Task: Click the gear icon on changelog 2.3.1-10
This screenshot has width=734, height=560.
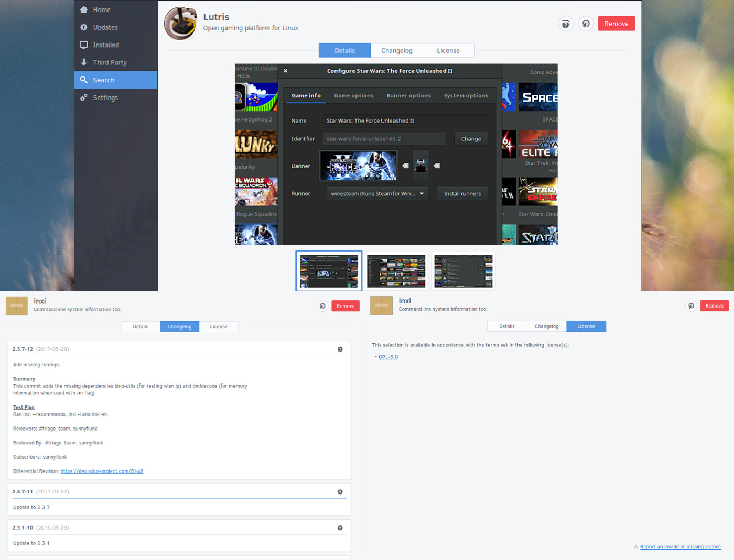Action: [340, 528]
